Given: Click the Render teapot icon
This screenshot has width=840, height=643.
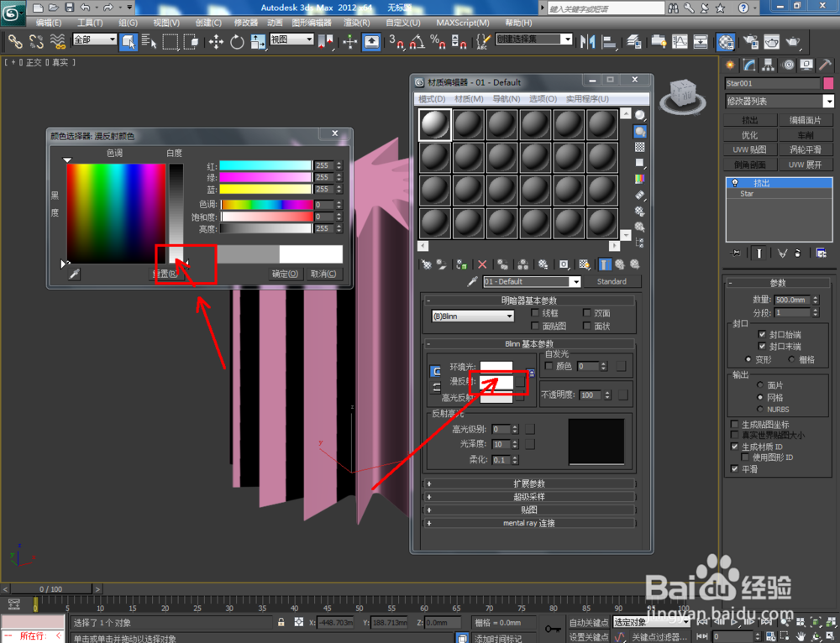Looking at the screenshot, I should 793,42.
